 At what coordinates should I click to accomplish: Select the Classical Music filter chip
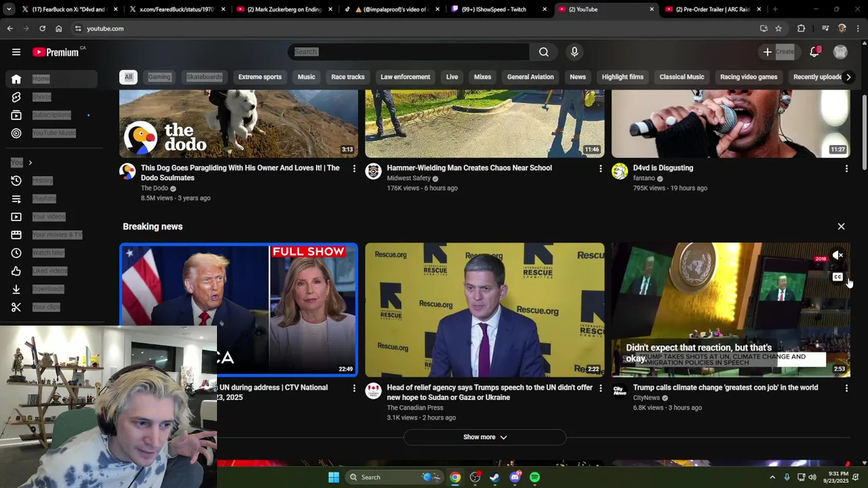(x=682, y=77)
